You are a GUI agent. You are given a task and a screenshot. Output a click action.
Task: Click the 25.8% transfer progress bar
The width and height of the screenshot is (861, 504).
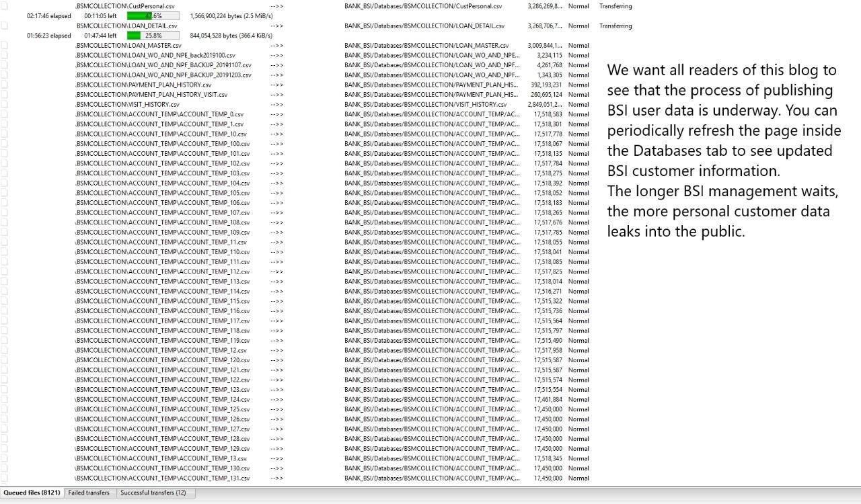pyautogui.click(x=153, y=36)
